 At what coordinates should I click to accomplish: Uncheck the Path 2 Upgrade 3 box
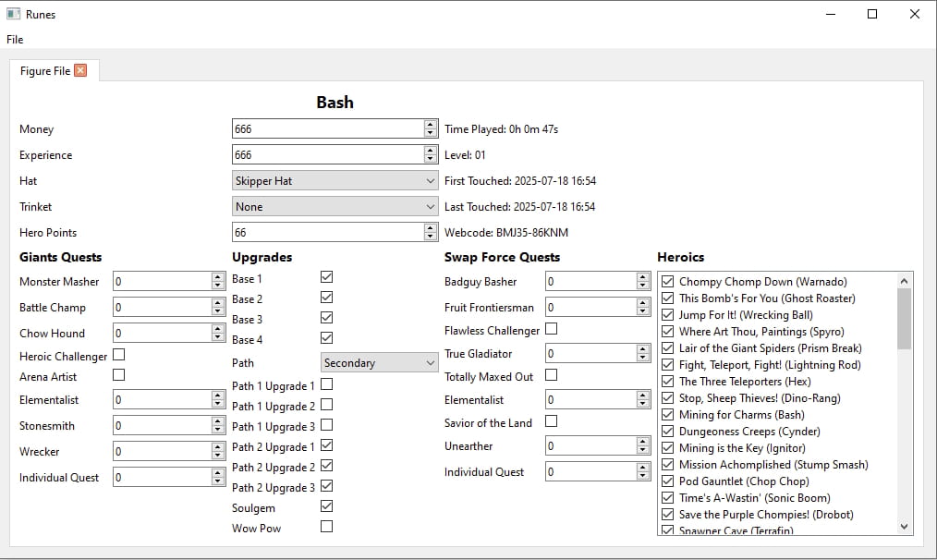pyautogui.click(x=326, y=486)
